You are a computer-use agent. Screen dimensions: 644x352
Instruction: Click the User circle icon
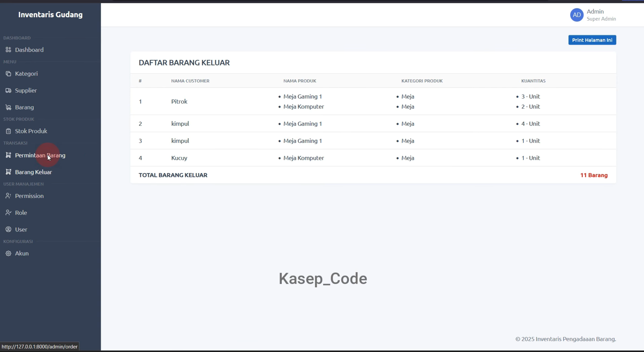tap(8, 229)
